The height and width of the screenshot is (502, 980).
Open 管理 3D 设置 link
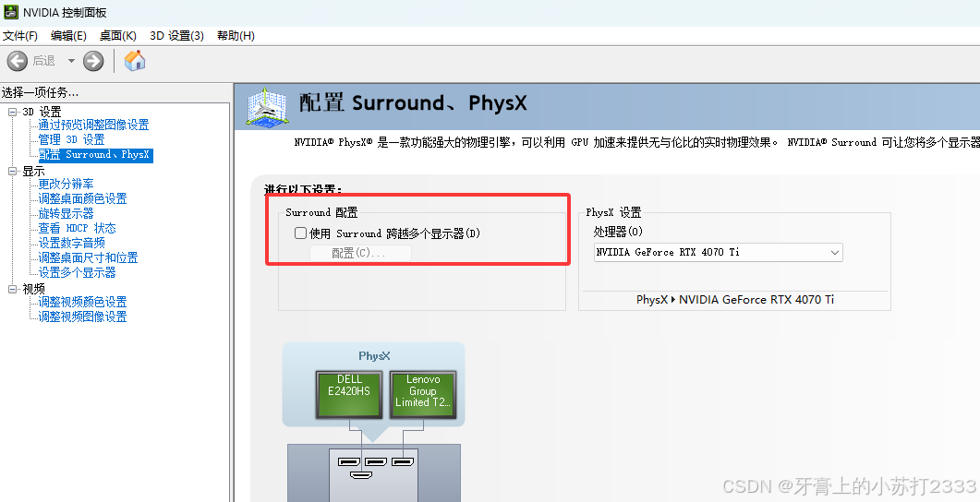click(71, 139)
